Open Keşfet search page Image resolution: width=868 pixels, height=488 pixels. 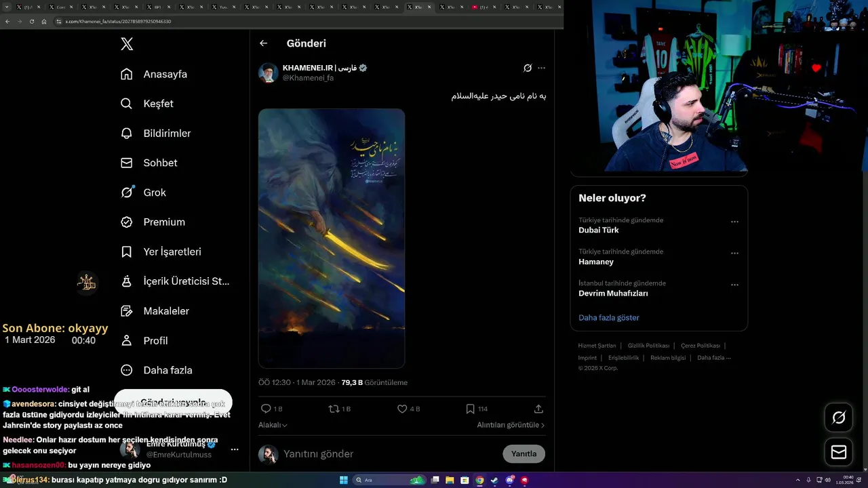(146, 104)
